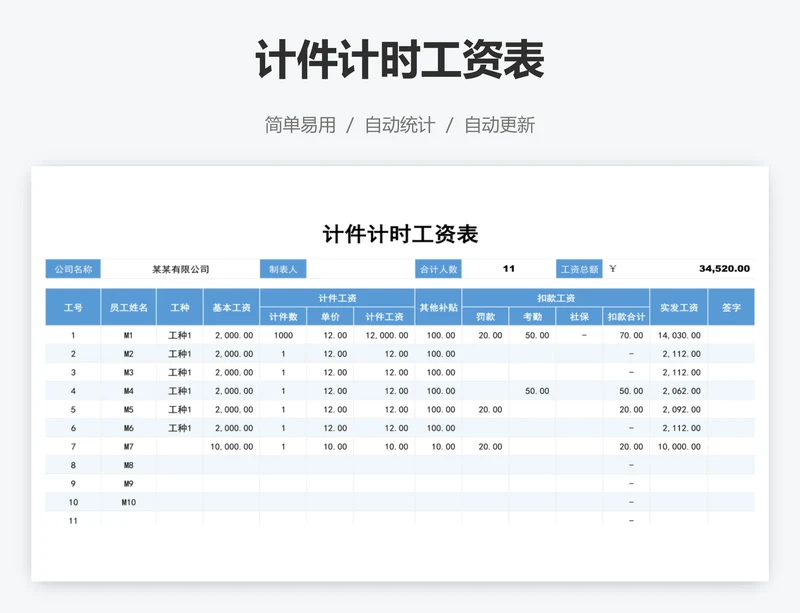The height and width of the screenshot is (613, 800).
Task: Click the subtitle text 自动统计
Action: click(x=400, y=125)
